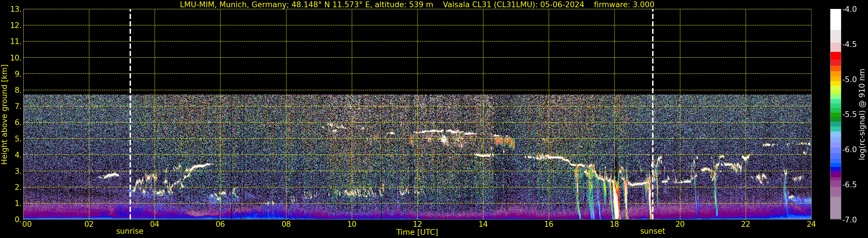Click the white dashed sunrise marker line
Screen dimensions: 868x238
(x=130, y=114)
